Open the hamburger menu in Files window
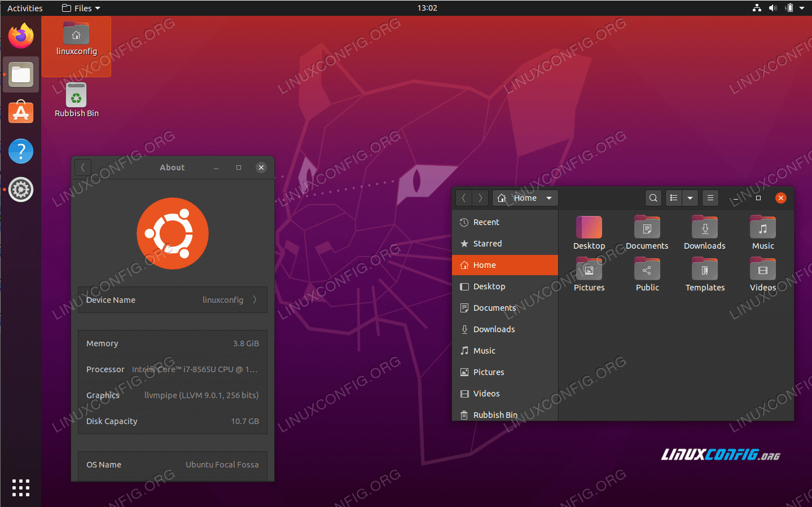Image resolution: width=812 pixels, height=507 pixels. (710, 198)
